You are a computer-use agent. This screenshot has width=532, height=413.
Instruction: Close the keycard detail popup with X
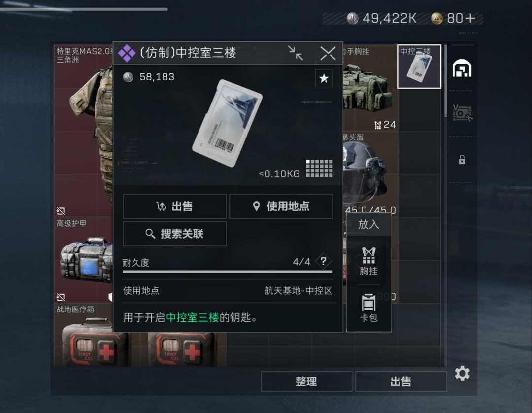[328, 53]
